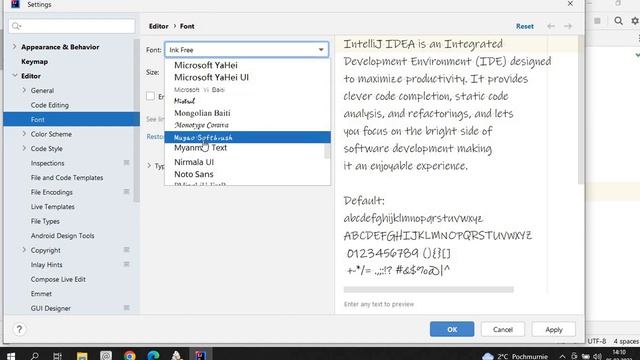
Task: Open File and Code Templates
Action: pos(67,178)
